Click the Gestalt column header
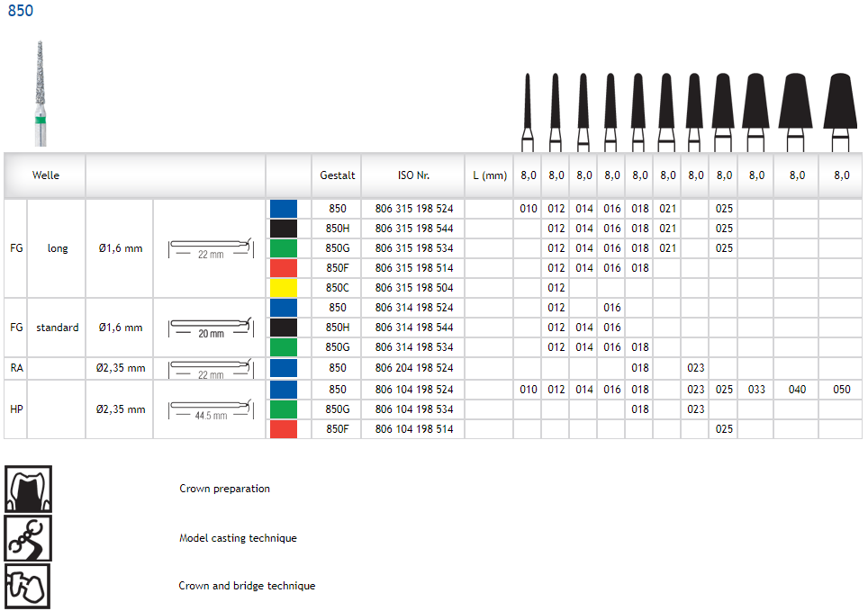Screen dimensions: 868x611 [338, 175]
